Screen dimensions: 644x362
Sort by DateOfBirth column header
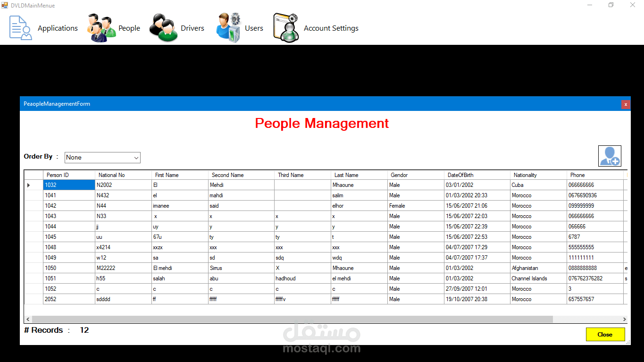(x=477, y=175)
